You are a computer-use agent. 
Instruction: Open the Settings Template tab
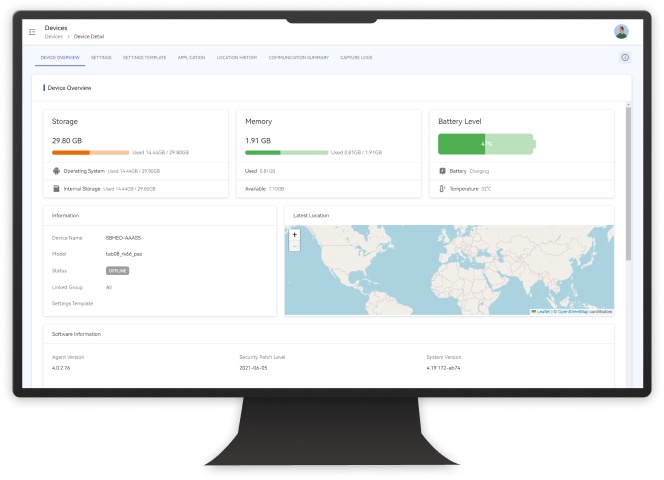point(144,58)
